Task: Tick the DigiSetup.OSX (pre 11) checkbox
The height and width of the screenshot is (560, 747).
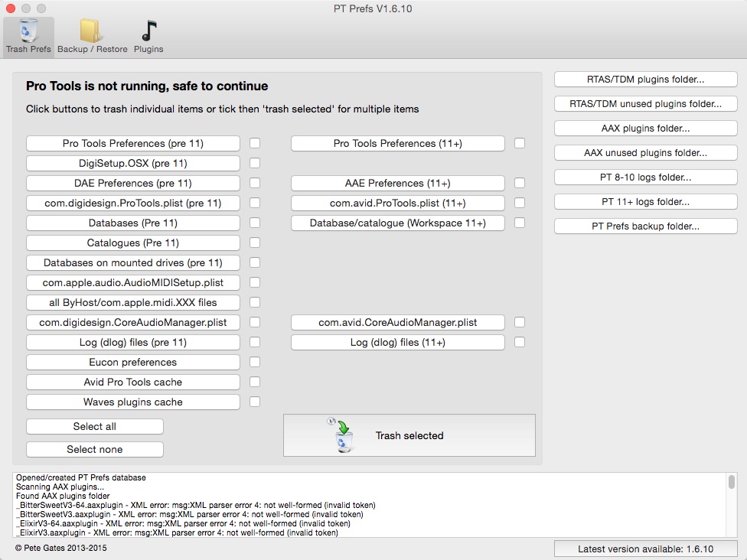Action: tap(255, 164)
